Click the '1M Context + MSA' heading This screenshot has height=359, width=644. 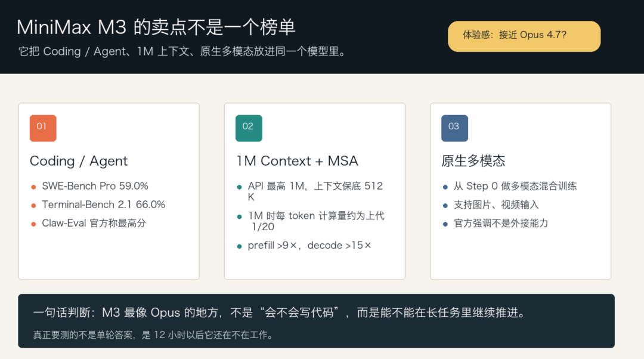[297, 161]
